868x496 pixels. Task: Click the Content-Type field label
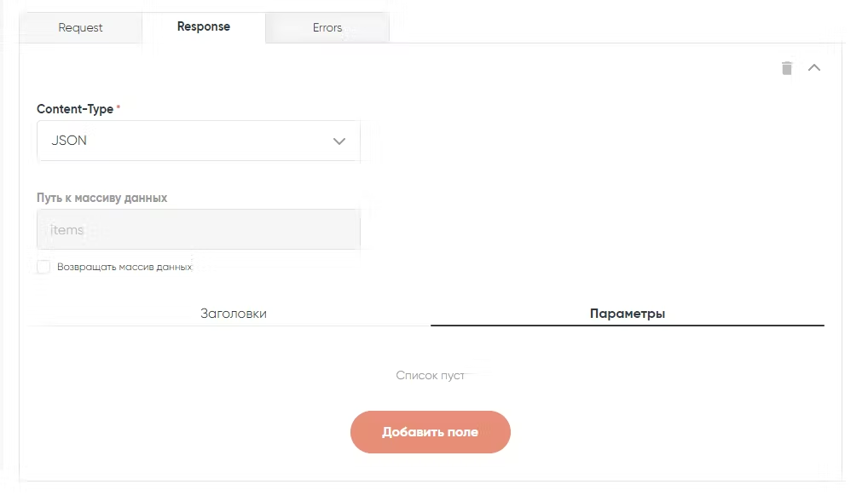click(76, 109)
